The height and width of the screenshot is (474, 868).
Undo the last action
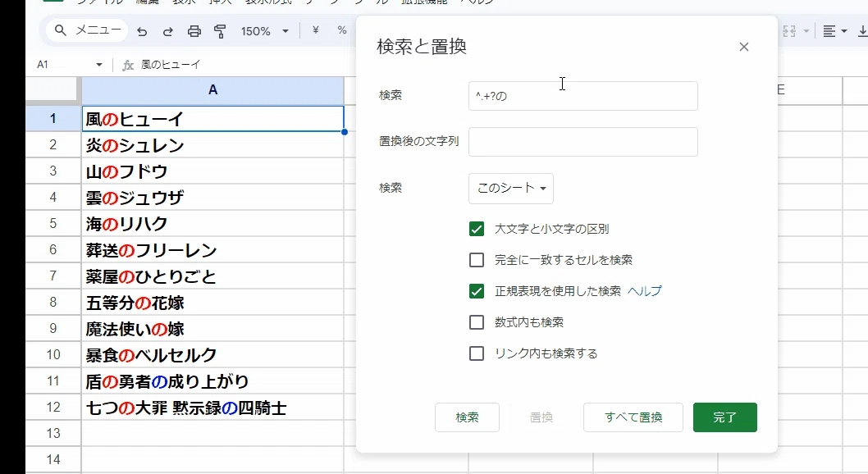(142, 31)
